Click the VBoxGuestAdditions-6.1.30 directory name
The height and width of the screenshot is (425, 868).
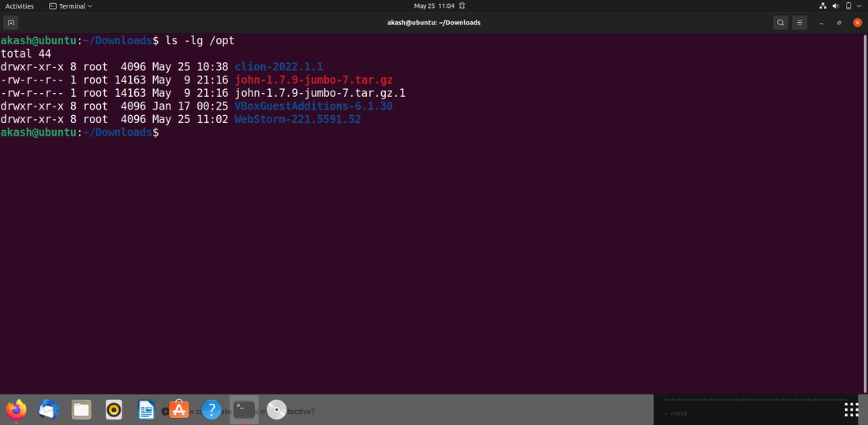(x=314, y=106)
